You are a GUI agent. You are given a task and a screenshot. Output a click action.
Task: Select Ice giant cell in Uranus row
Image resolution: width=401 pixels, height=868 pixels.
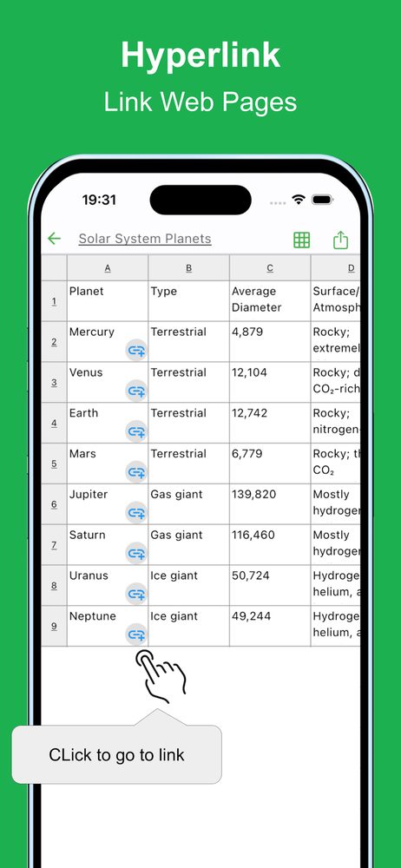[189, 585]
